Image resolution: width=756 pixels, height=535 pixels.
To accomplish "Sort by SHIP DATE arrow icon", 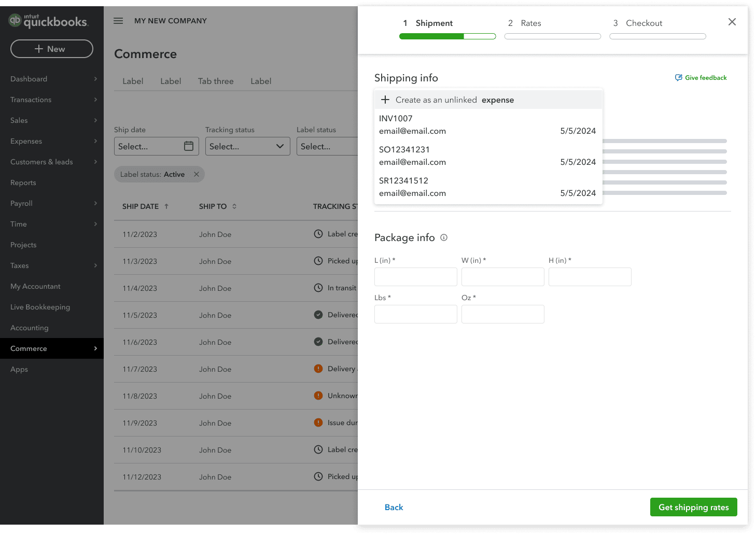I will 166,206.
